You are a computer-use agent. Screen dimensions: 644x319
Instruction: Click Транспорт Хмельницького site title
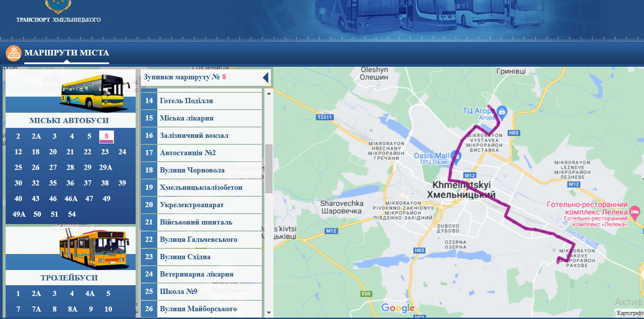(x=59, y=20)
